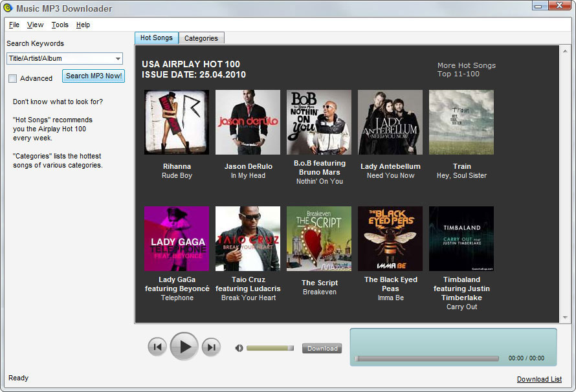Click the Rude Boy song title
The image size is (576, 392).
pos(177,175)
